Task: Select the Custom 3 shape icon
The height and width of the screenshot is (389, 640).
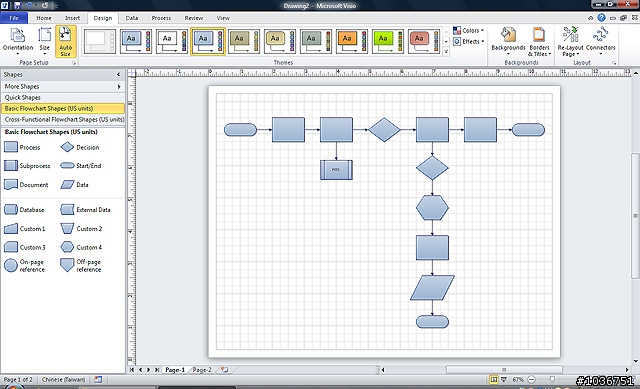Action: pyautogui.click(x=11, y=247)
